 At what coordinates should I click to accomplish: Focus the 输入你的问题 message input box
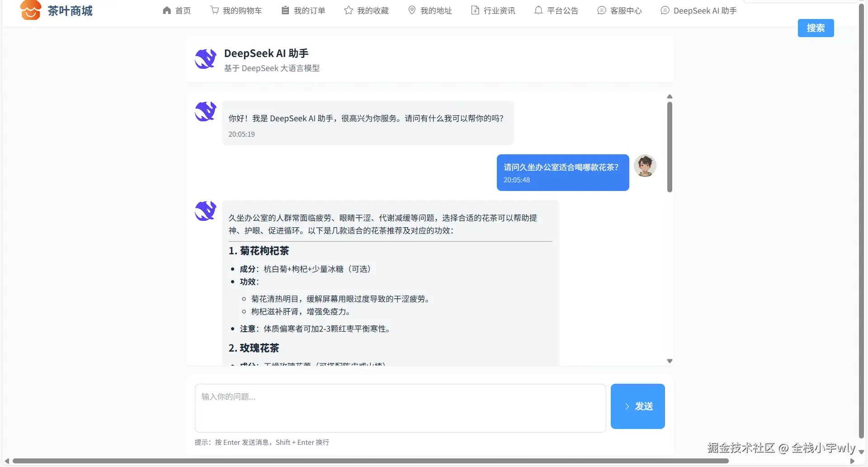pyautogui.click(x=401, y=408)
